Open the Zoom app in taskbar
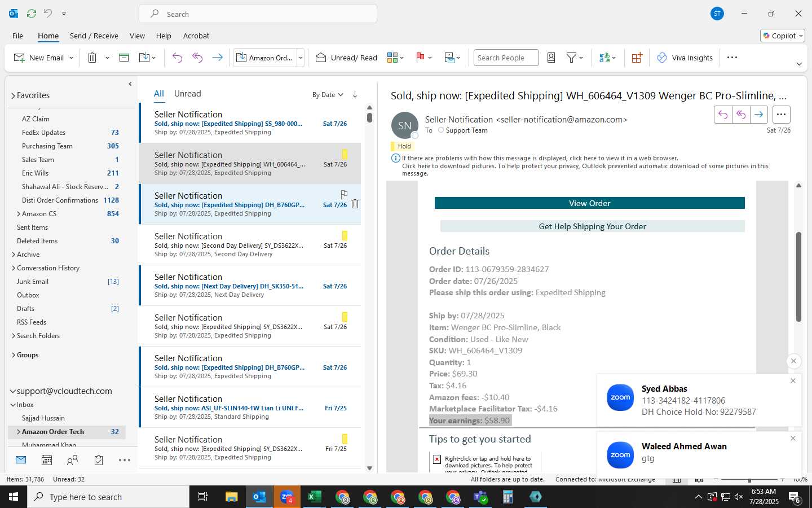 (286, 497)
